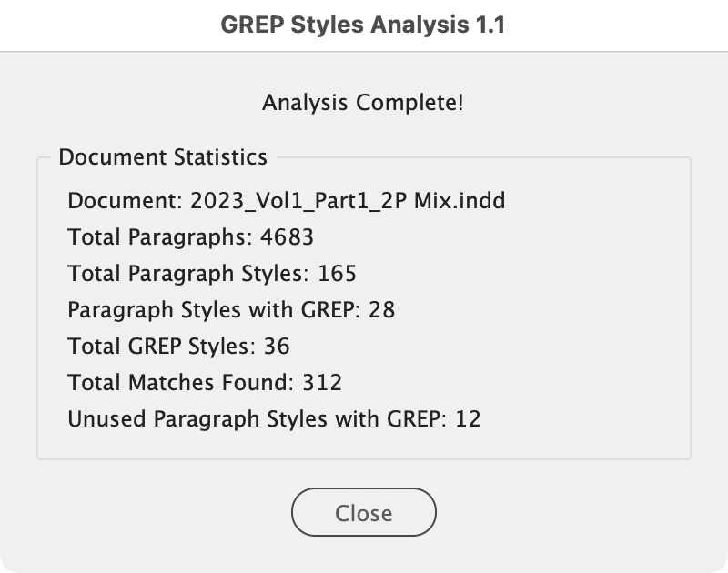Click the Analysis Complete! message

coord(363,102)
